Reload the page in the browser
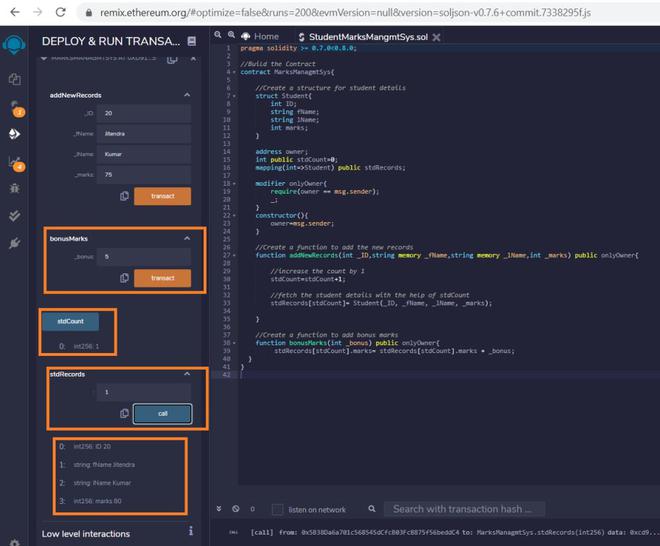The image size is (660, 546). (58, 13)
